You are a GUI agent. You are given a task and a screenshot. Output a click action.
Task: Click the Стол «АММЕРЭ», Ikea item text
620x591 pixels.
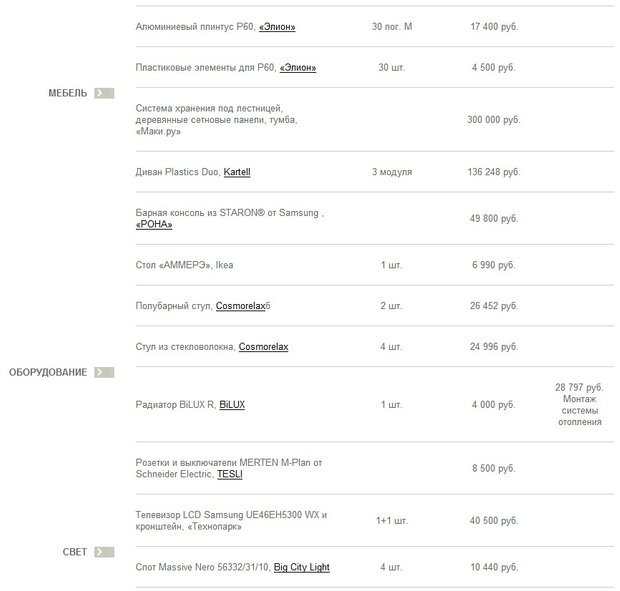184,265
